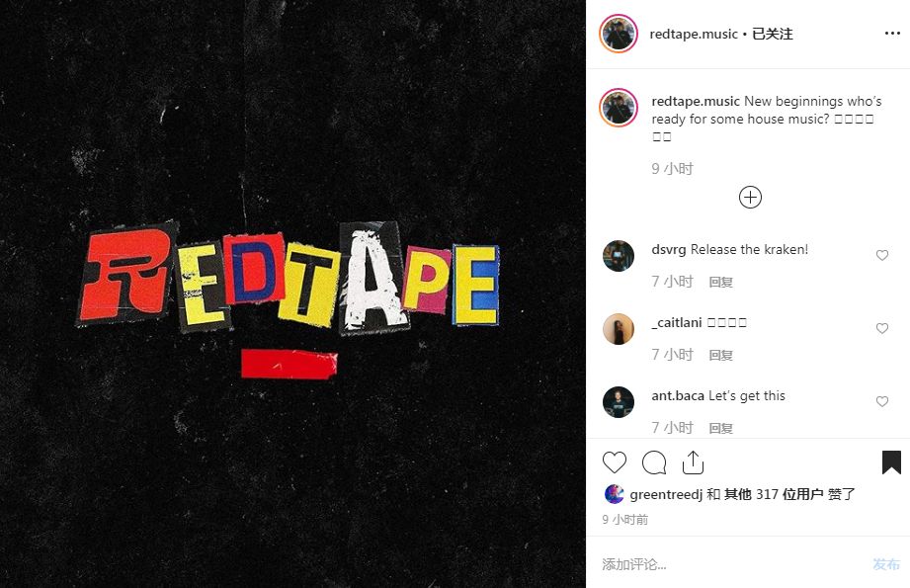The height and width of the screenshot is (588, 910).
Task: Open redtape.music avatar in header
Action: coord(619,34)
